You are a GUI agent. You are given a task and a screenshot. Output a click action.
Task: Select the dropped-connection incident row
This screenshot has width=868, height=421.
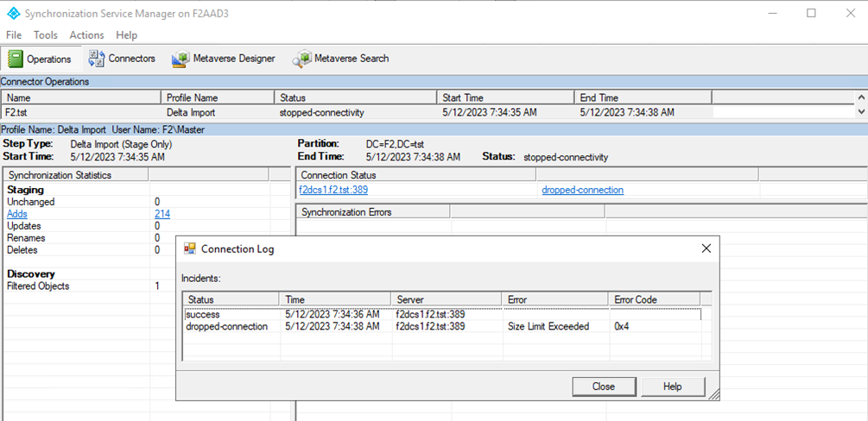coord(443,326)
